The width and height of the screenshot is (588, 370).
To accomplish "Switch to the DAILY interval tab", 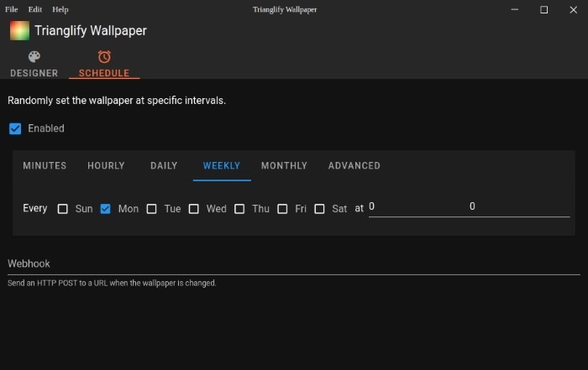I will click(x=164, y=165).
